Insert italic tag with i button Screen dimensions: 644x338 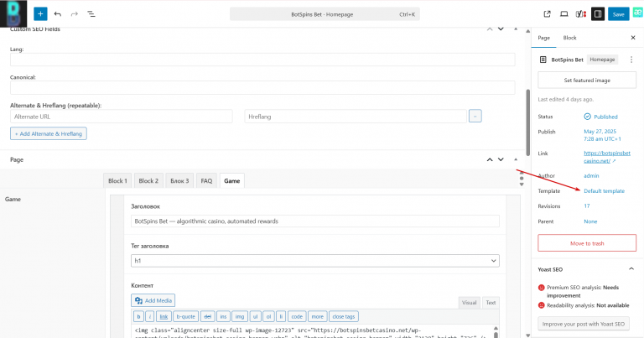[150, 317]
